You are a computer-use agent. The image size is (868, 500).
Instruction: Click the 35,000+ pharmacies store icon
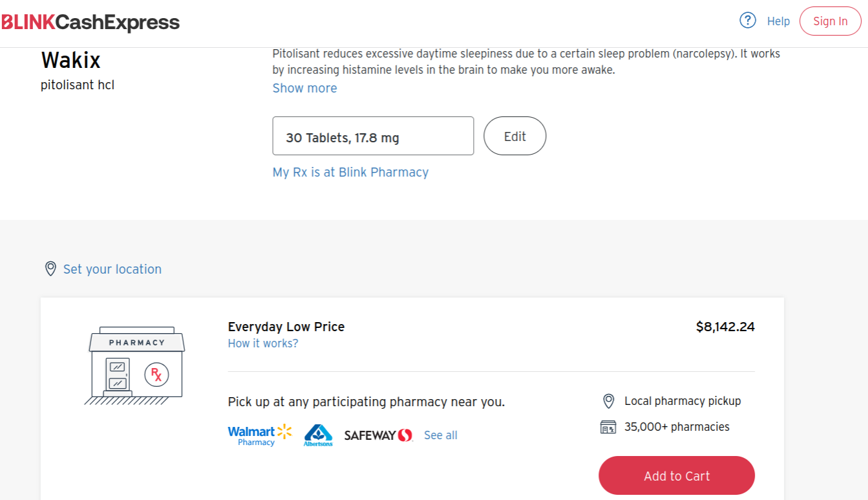608,427
